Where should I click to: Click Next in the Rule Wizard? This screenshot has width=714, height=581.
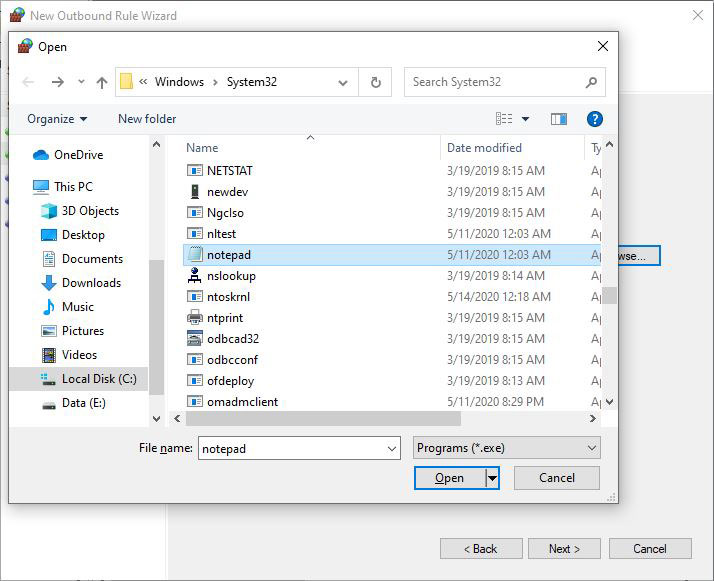[x=564, y=549]
